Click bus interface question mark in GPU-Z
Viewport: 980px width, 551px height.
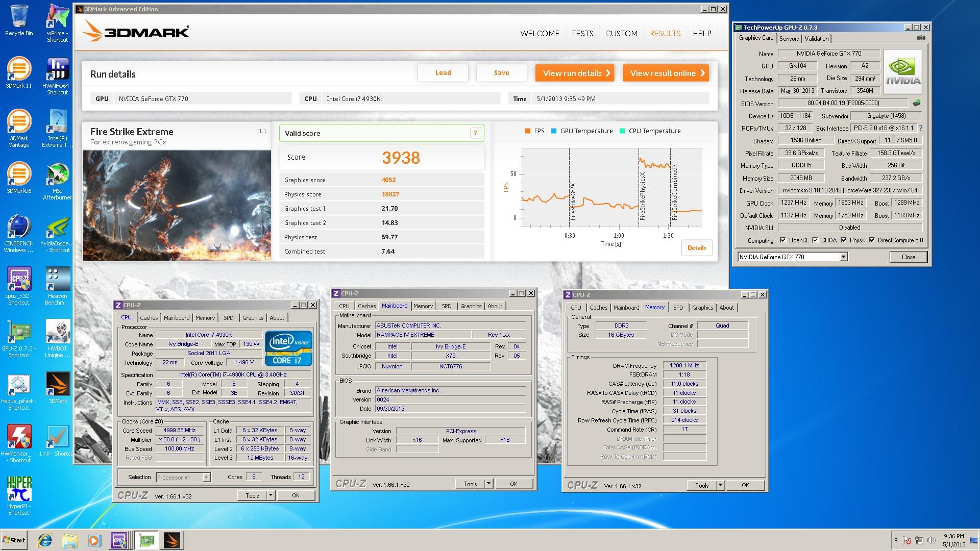coord(921,128)
